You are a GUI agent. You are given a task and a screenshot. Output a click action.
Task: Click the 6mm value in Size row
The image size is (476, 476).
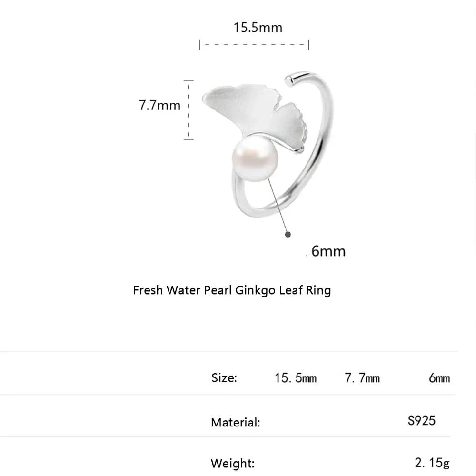pyautogui.click(x=439, y=378)
